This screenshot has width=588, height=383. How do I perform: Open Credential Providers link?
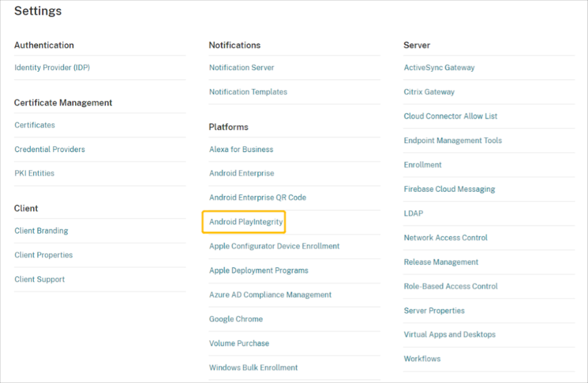50,149
